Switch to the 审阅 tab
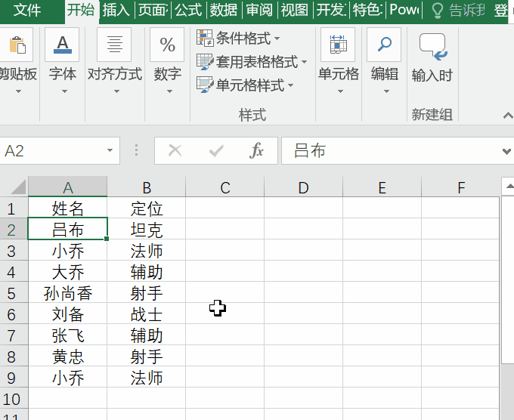The width and height of the screenshot is (514, 420). pyautogui.click(x=259, y=11)
